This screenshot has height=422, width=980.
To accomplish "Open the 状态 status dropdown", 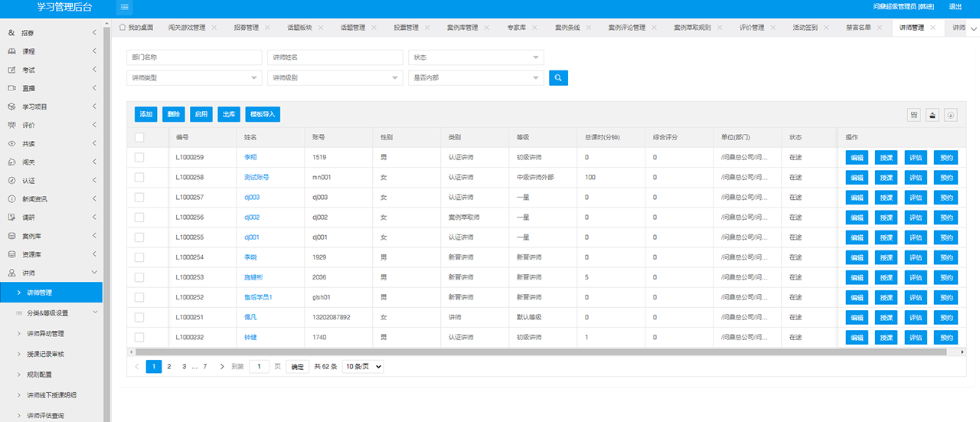I will [x=475, y=57].
